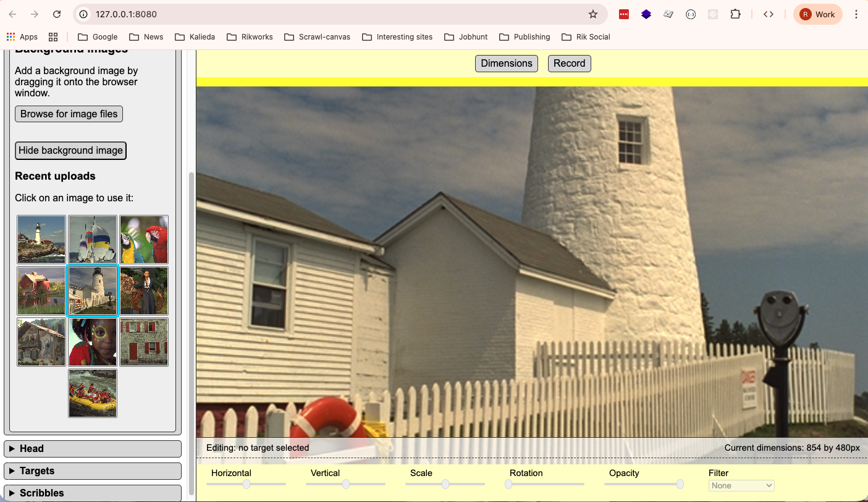Expand the Head section
This screenshot has width=868, height=502.
click(92, 448)
